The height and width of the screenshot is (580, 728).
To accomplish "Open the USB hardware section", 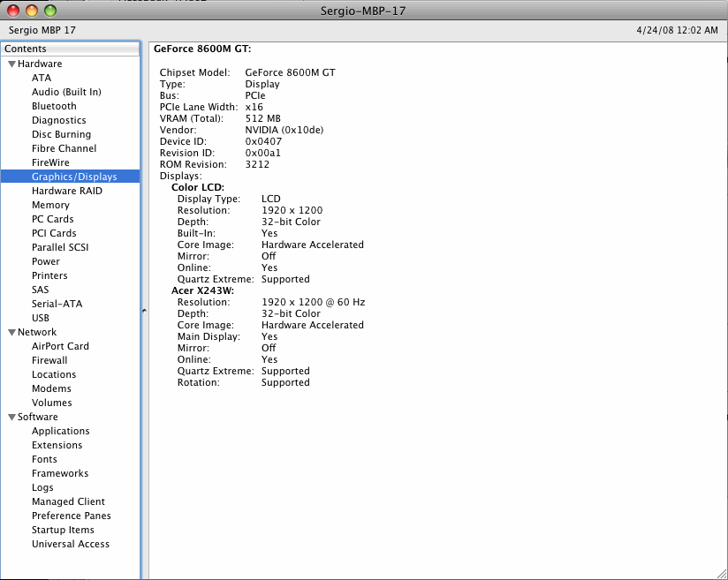I will pyautogui.click(x=41, y=318).
